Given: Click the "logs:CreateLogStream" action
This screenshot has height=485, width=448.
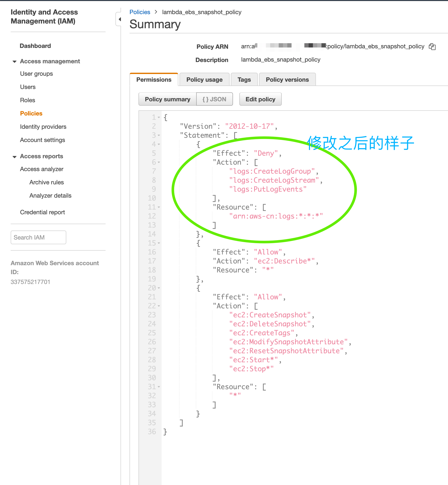Looking at the screenshot, I should click(x=274, y=180).
